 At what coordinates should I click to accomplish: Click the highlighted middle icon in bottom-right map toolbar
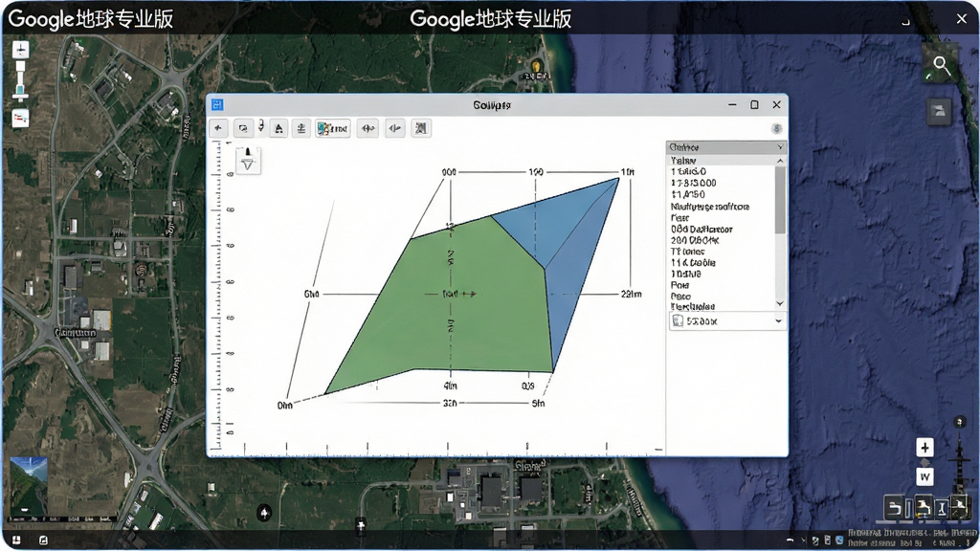tap(923, 508)
